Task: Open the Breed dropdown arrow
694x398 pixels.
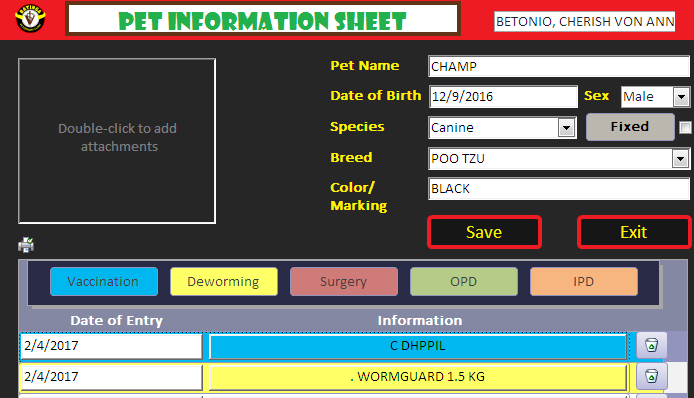Action: pyautogui.click(x=680, y=158)
